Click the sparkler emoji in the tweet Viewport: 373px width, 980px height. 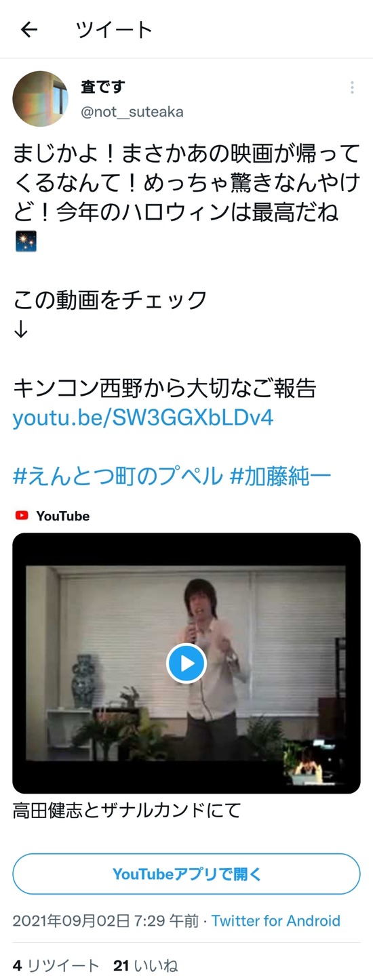(26, 241)
